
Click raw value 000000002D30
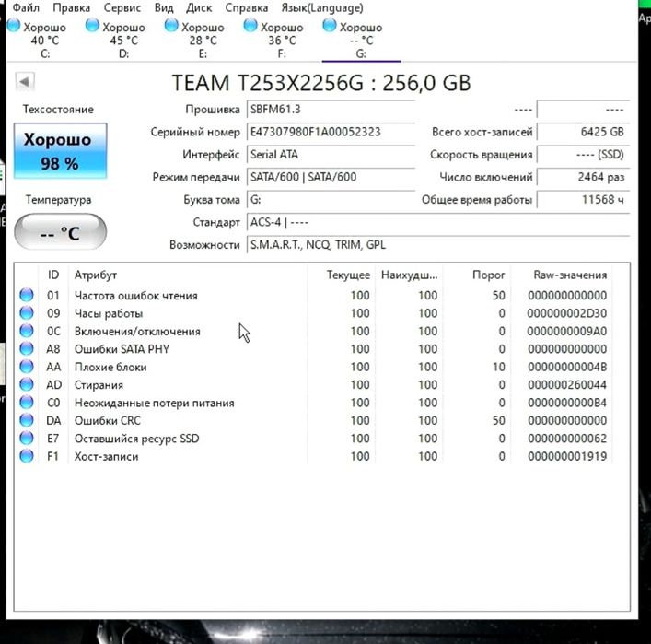pos(566,313)
